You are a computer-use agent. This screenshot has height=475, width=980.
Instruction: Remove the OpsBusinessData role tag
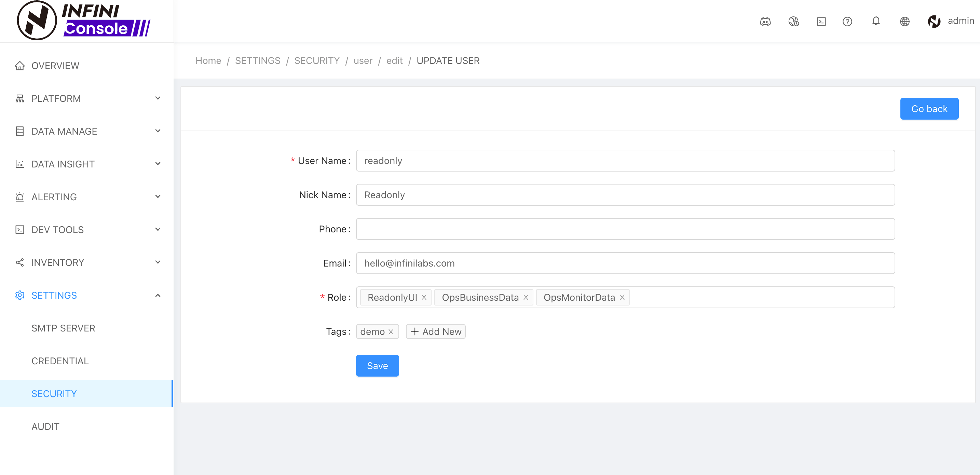coord(526,297)
